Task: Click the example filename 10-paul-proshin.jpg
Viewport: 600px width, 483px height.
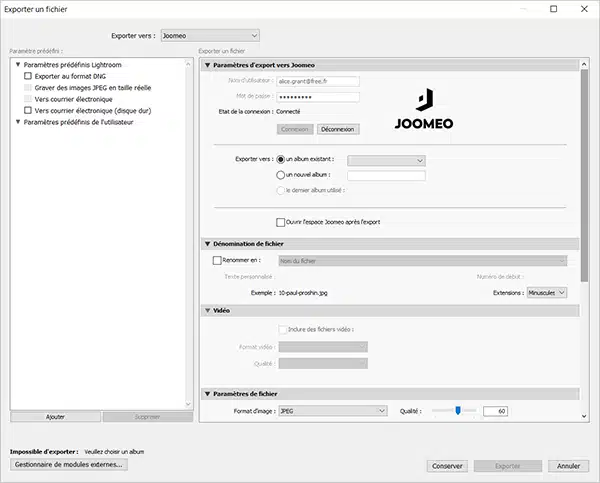Action: (x=303, y=293)
